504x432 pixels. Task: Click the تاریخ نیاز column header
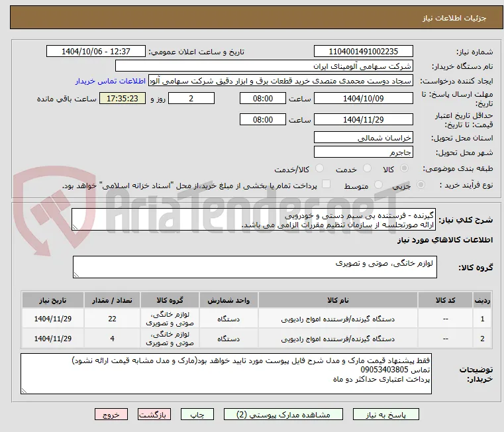coord(53,300)
